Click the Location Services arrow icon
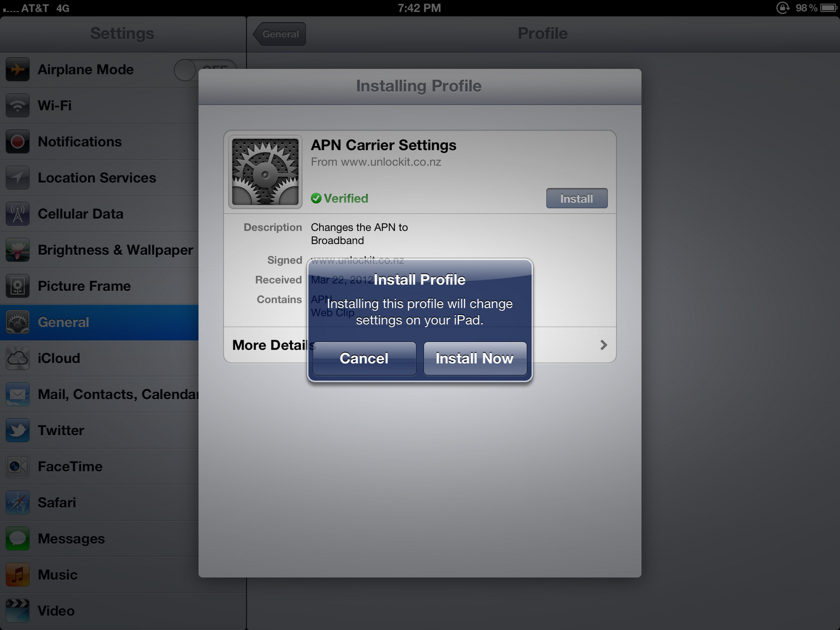The height and width of the screenshot is (630, 840). pos(17,177)
